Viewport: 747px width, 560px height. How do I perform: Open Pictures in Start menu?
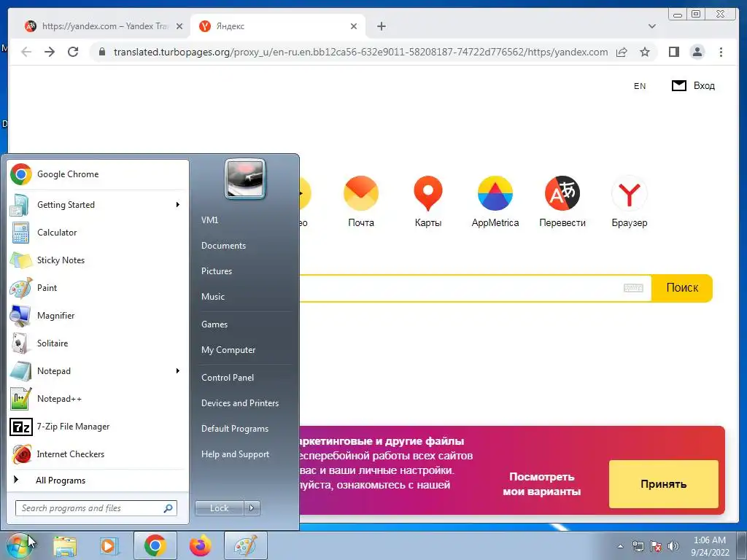[x=217, y=271]
